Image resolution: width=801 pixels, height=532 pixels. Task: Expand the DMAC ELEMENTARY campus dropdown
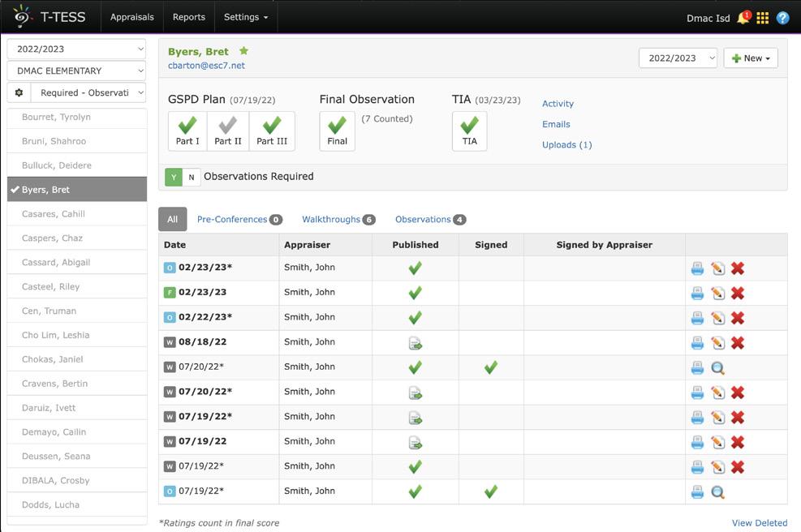pyautogui.click(x=76, y=71)
